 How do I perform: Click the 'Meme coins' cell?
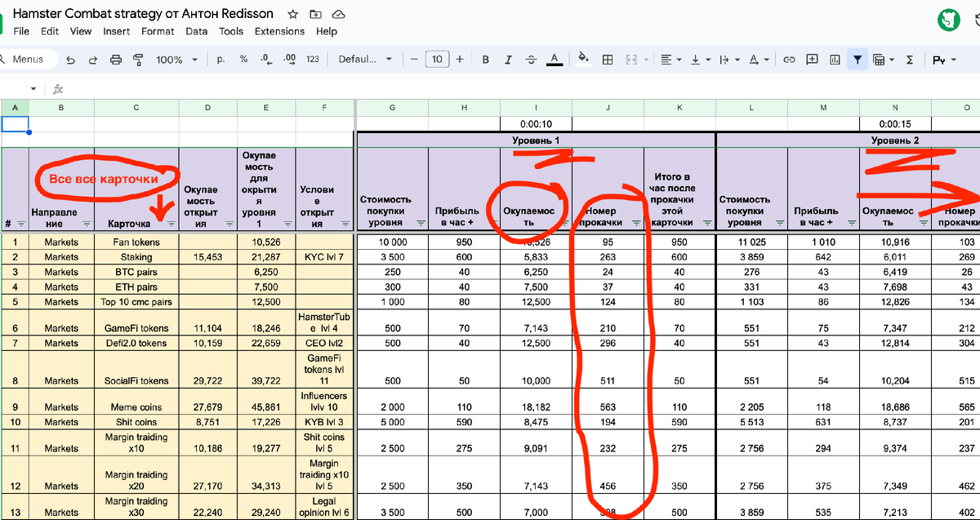pos(136,407)
